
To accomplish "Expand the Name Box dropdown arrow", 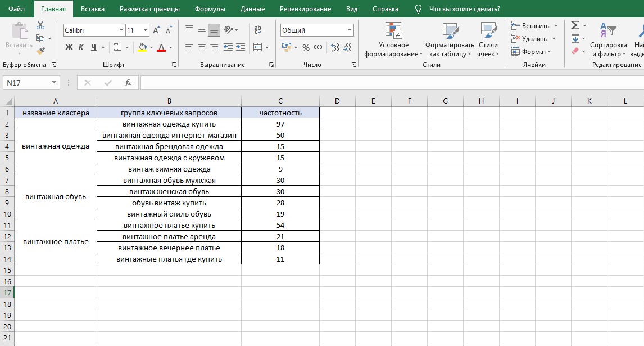I will point(54,83).
